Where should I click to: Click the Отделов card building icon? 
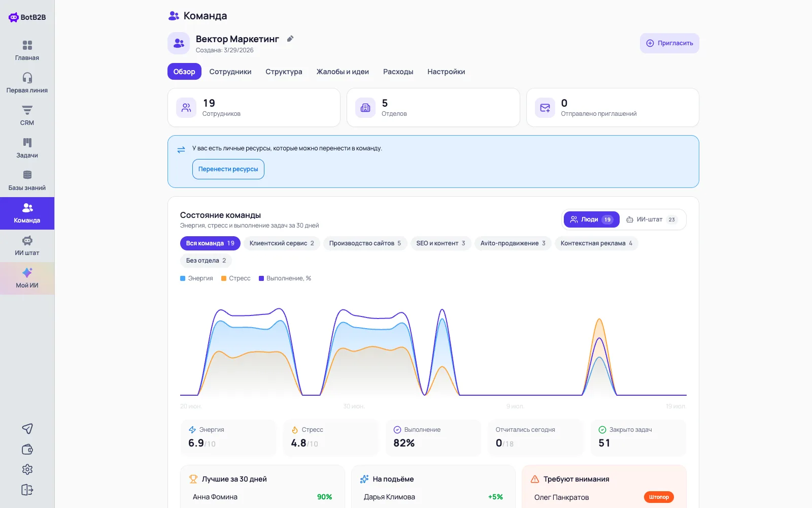point(365,108)
